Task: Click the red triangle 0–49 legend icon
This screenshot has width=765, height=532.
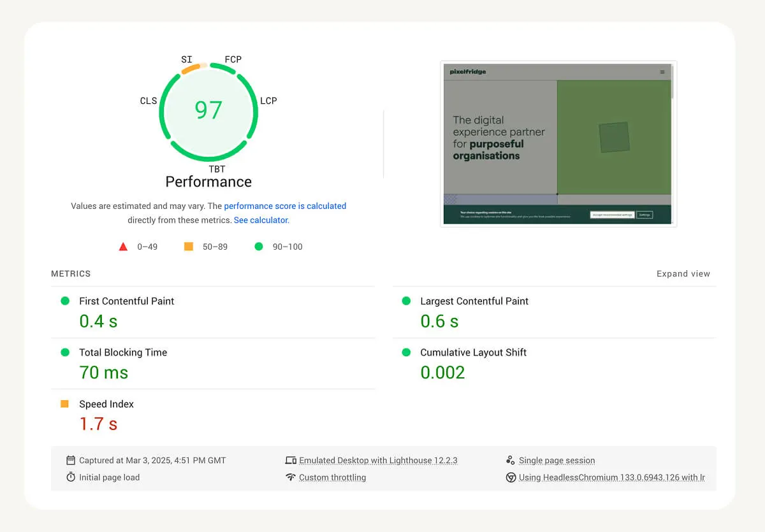Action: coord(124,247)
